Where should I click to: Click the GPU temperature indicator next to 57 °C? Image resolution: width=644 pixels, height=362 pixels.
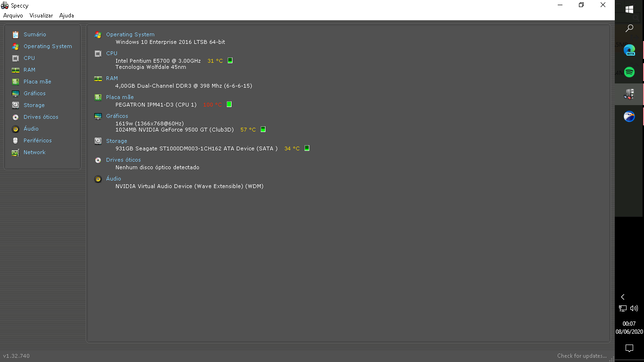[263, 129]
